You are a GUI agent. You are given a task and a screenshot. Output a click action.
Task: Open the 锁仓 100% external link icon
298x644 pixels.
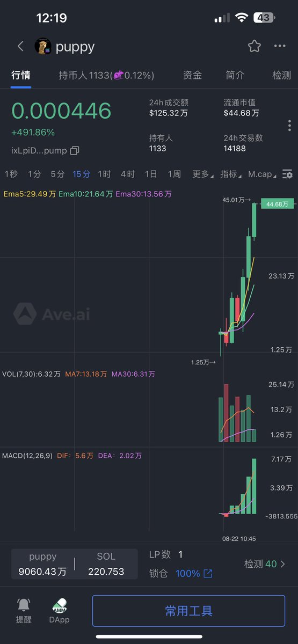point(208,574)
